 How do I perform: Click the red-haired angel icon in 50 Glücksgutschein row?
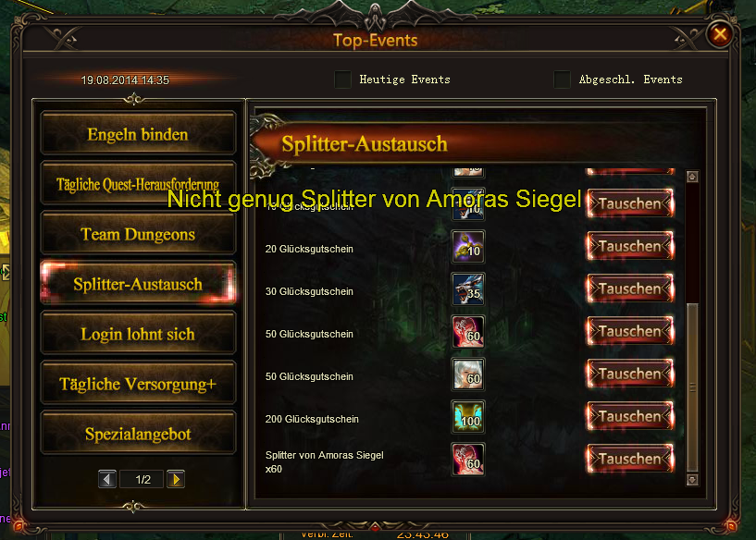coord(467,332)
